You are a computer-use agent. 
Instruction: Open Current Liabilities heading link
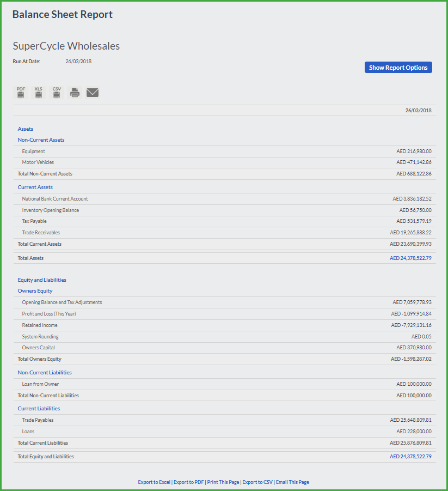(x=39, y=409)
